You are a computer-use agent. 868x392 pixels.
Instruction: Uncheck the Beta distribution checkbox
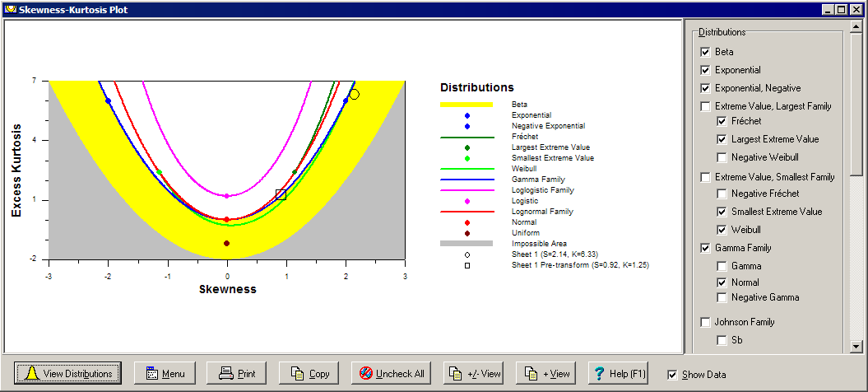(x=705, y=52)
